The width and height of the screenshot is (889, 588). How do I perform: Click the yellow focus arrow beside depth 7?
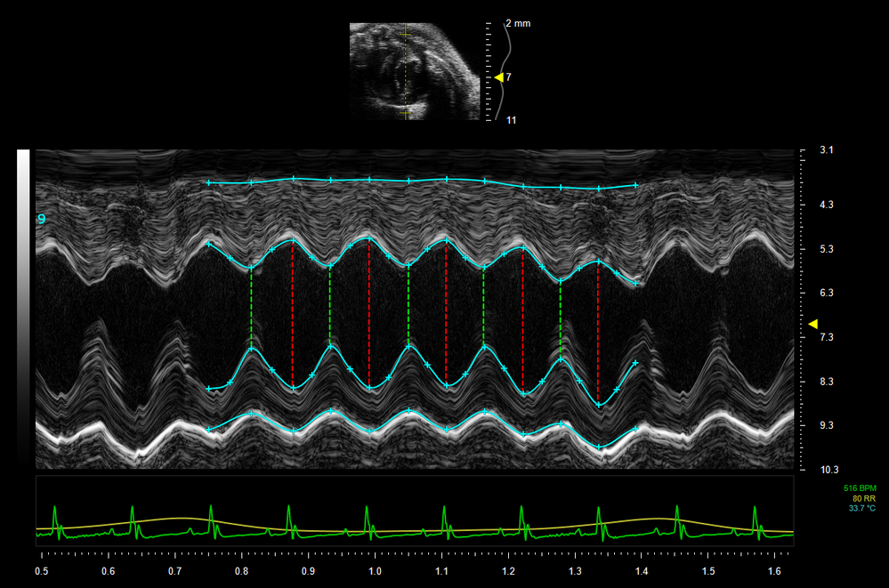pyautogui.click(x=499, y=77)
